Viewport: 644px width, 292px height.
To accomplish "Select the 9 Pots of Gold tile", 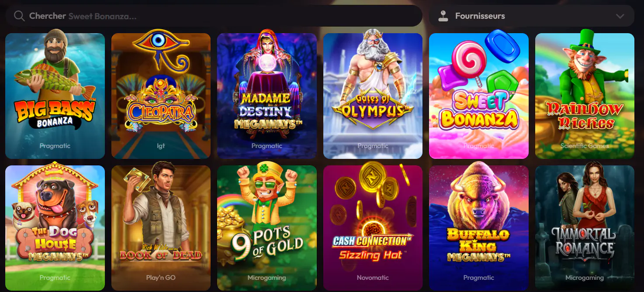I will pyautogui.click(x=267, y=228).
